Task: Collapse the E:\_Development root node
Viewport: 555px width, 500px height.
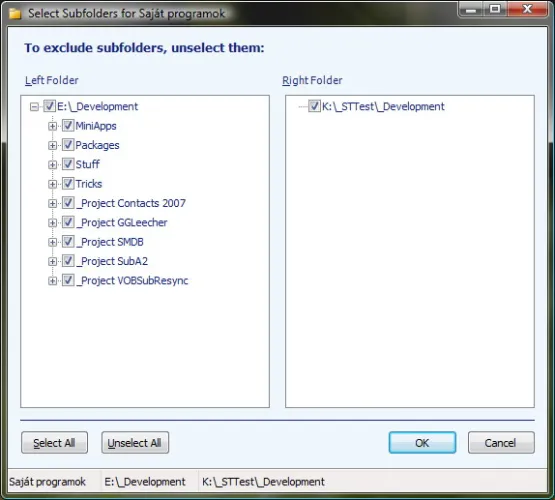Action: click(34, 107)
